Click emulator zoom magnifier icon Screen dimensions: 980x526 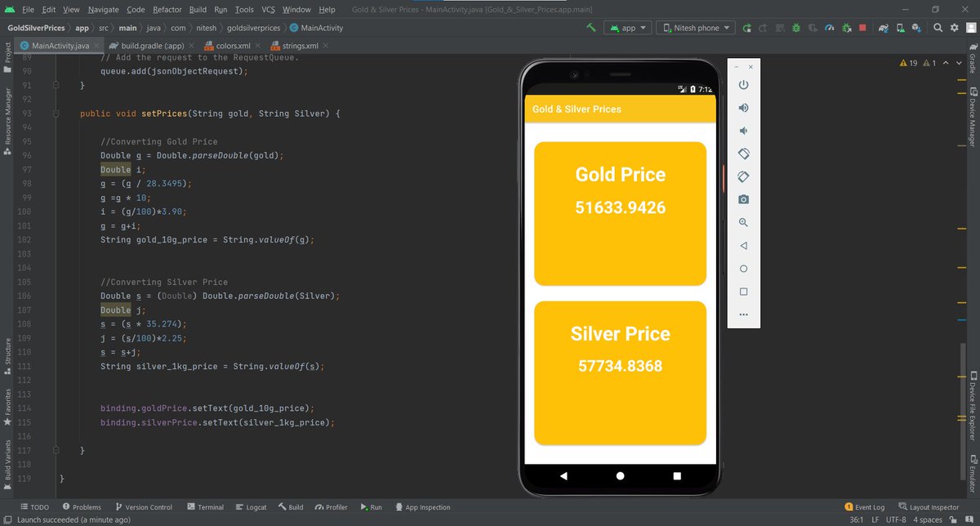click(x=743, y=222)
